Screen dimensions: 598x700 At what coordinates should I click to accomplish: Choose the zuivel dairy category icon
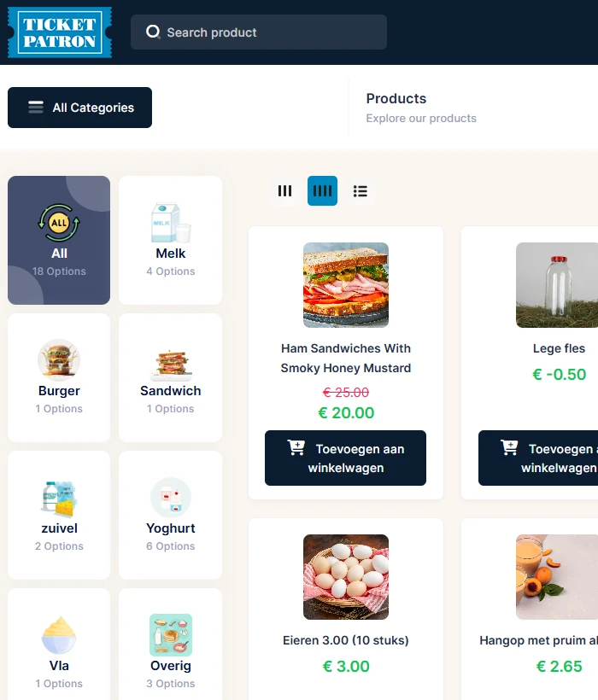tap(59, 499)
